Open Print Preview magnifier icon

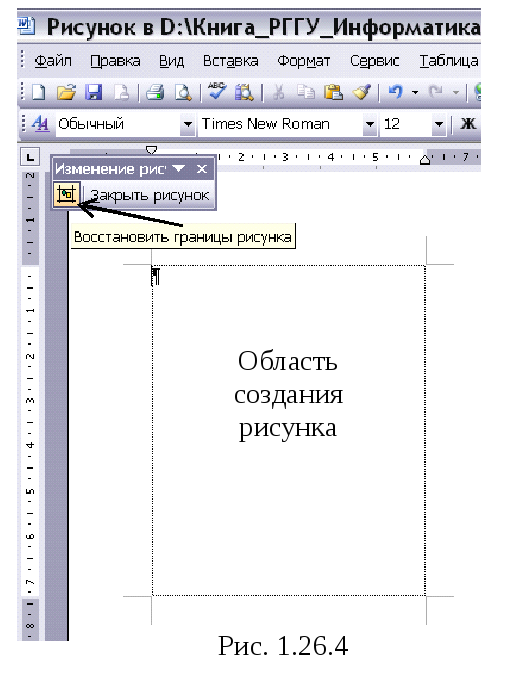(183, 93)
